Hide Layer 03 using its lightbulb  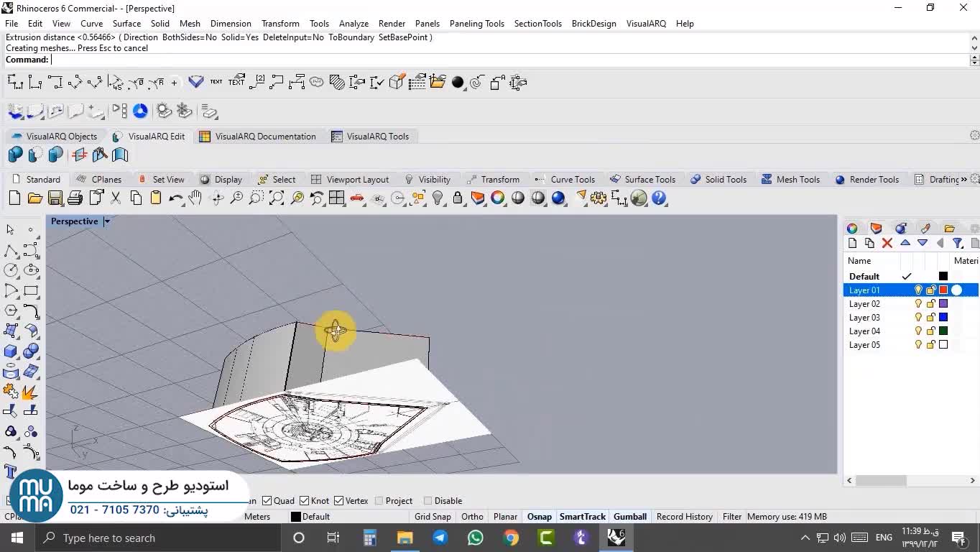[x=917, y=318]
